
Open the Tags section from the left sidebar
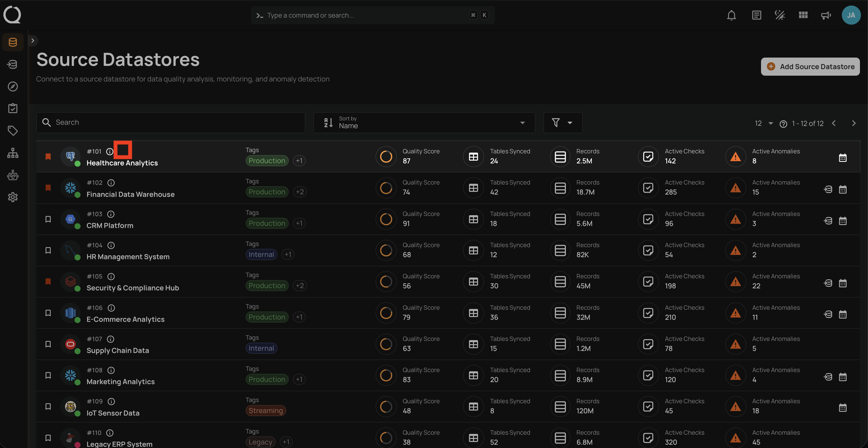point(13,130)
